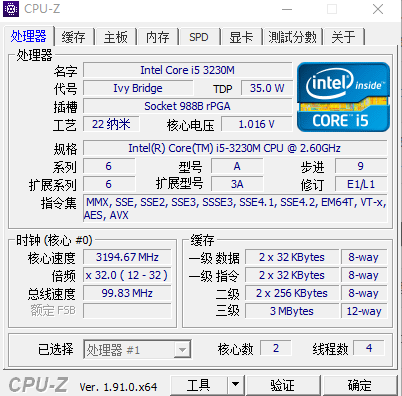Open the 处理器 #1 selection dropdown

pos(137,349)
